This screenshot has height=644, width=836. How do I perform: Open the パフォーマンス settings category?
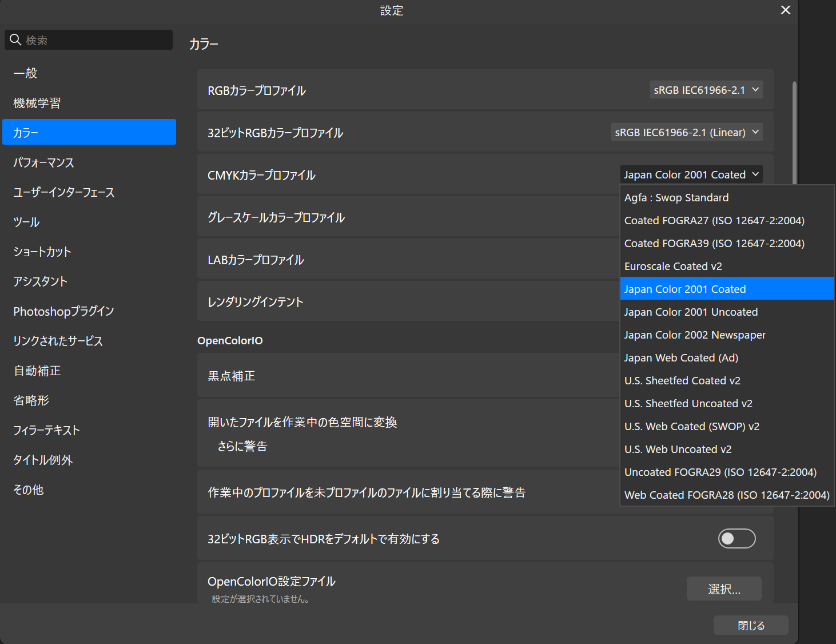pyautogui.click(x=89, y=162)
